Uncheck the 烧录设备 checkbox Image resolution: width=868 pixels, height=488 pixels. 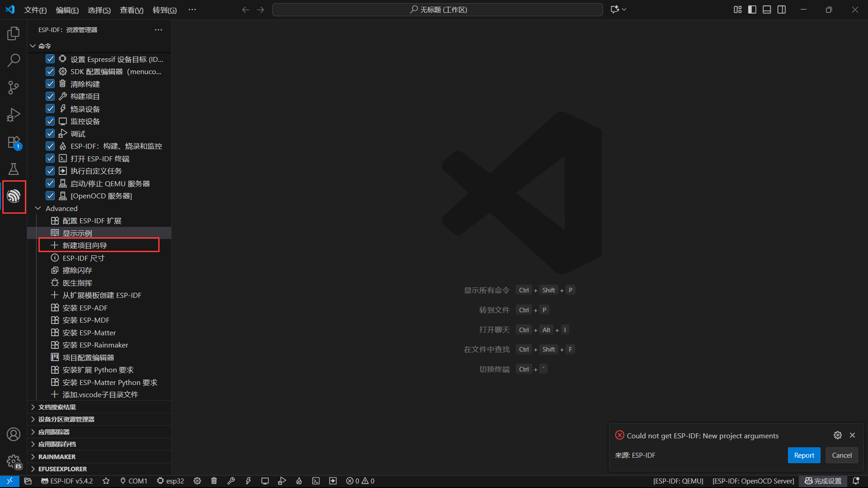point(50,109)
